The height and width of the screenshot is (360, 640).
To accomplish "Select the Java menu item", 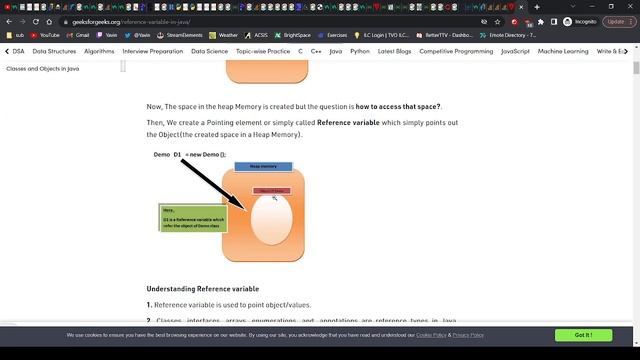I will point(336,51).
